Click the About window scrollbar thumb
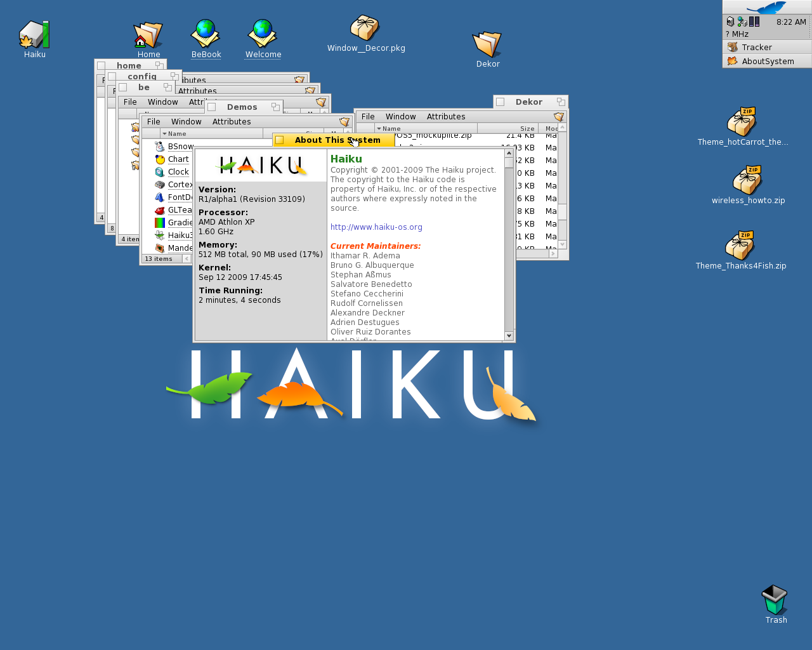This screenshot has width=812, height=650. 509,162
